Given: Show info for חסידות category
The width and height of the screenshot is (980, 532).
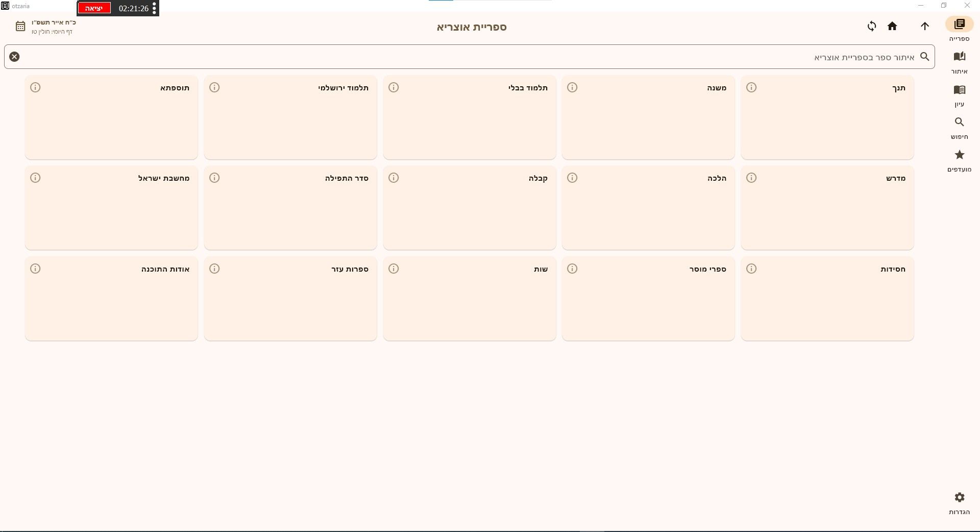Looking at the screenshot, I should pyautogui.click(x=751, y=269).
